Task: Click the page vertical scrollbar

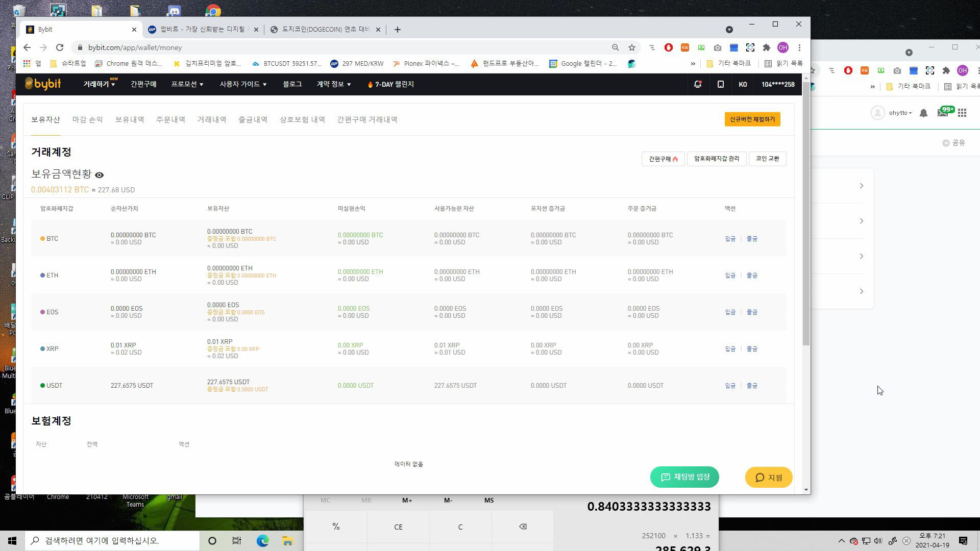Action: click(806, 214)
